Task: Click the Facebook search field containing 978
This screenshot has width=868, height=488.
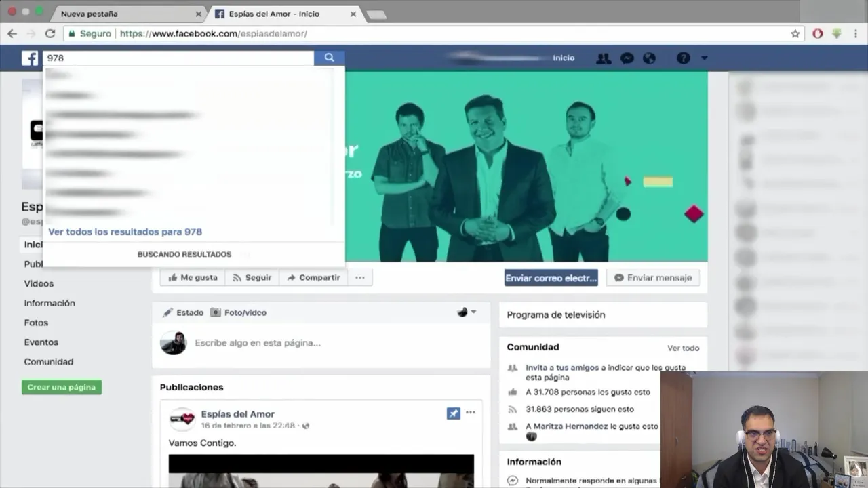Action: pos(178,58)
